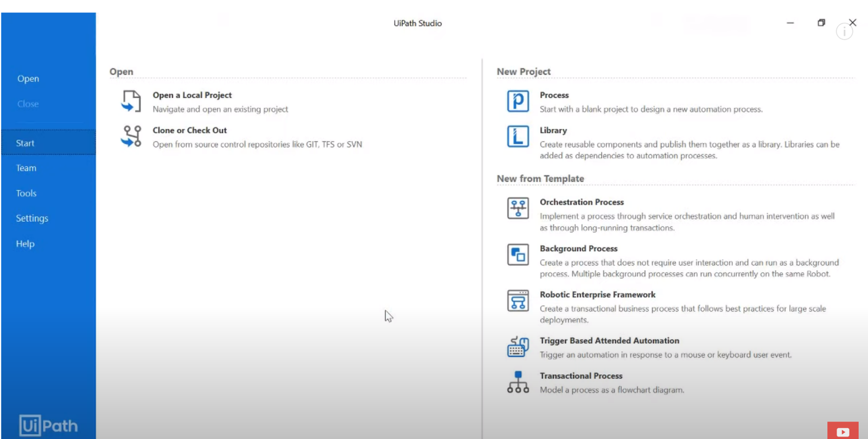Open the Tools tab
The height and width of the screenshot is (439, 868).
(x=26, y=193)
